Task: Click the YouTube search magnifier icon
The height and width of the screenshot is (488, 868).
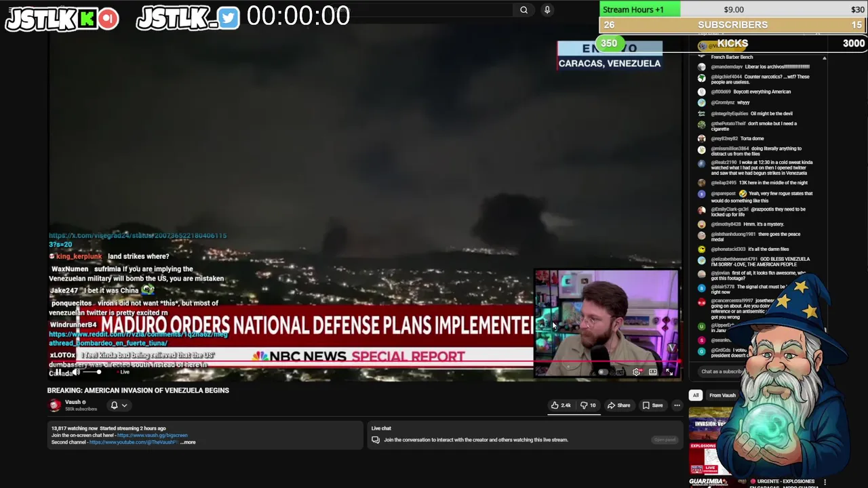Action: (x=524, y=9)
